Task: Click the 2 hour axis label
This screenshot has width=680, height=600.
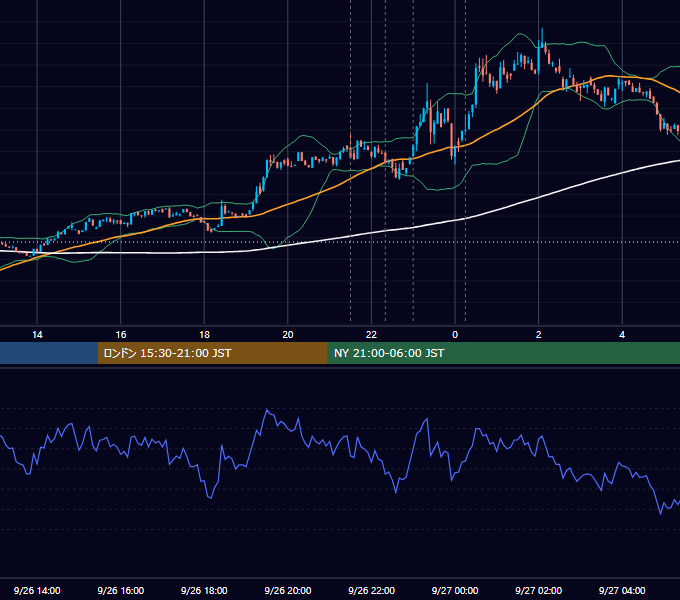Action: (x=539, y=335)
